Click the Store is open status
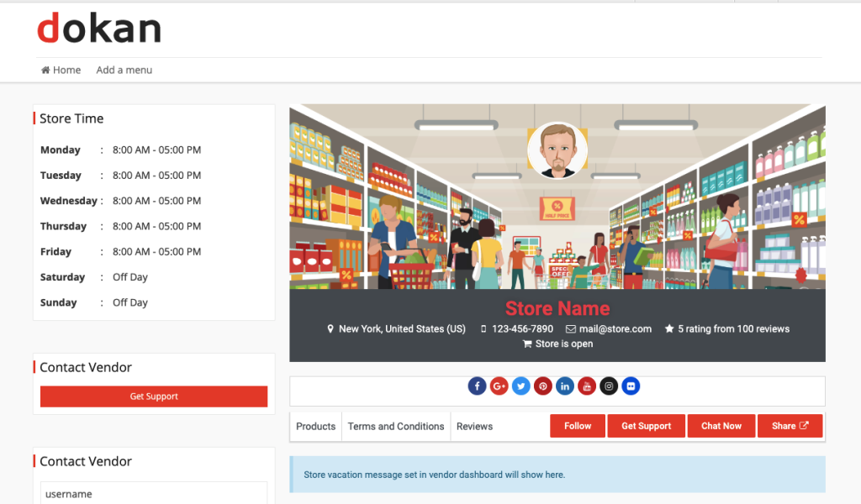Viewport: 861px width, 504px height. tap(564, 344)
